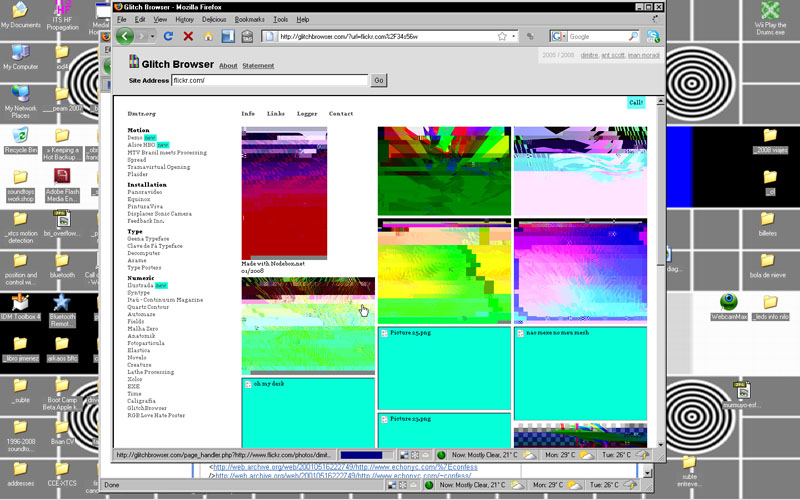Open the File menu

coord(121,19)
